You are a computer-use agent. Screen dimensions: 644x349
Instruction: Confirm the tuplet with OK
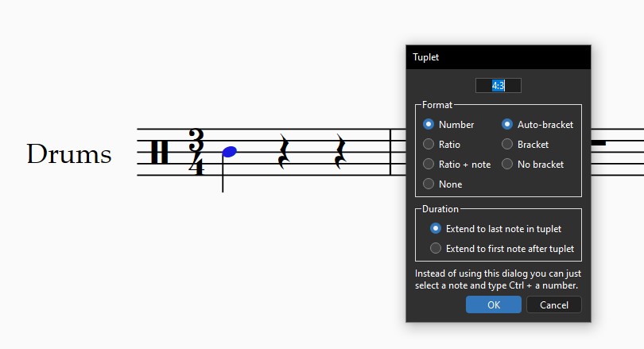[x=494, y=305]
